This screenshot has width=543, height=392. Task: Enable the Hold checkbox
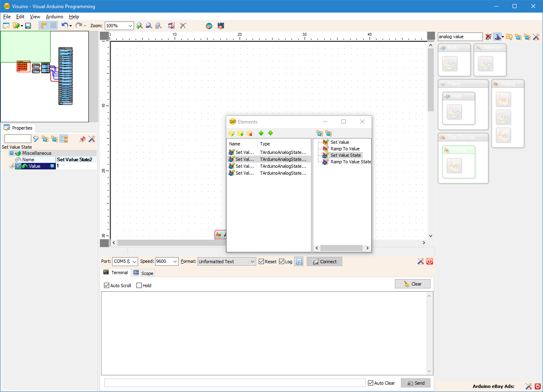point(139,286)
